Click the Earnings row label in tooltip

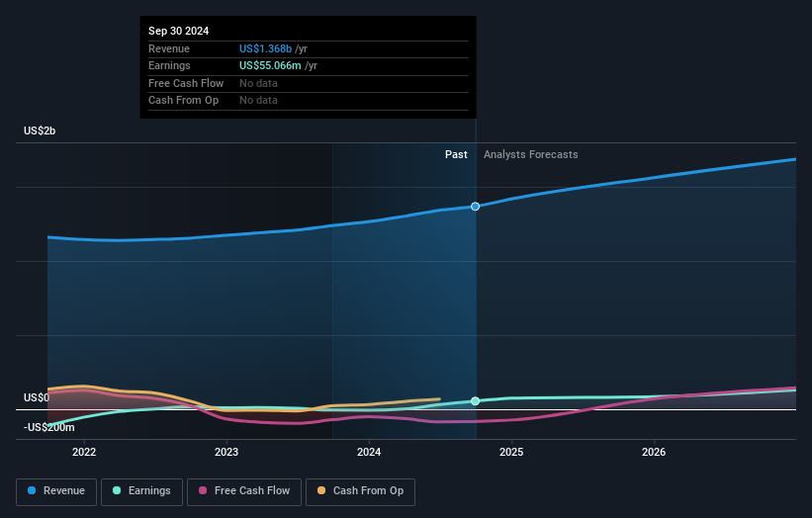pos(169,65)
